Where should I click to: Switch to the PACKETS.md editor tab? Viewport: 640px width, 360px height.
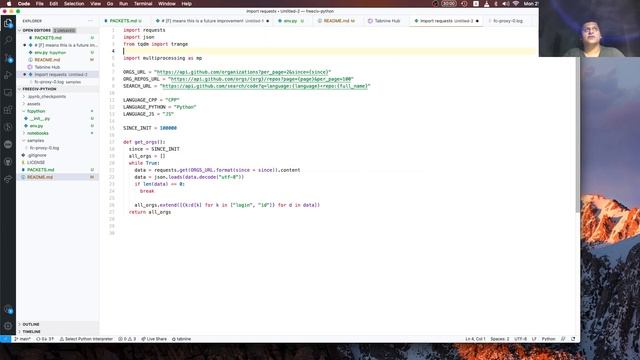point(124,21)
